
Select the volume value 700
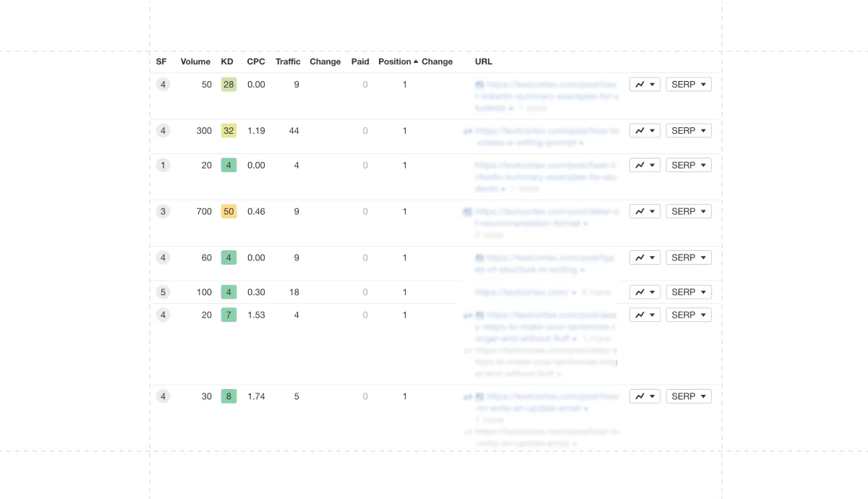204,212
